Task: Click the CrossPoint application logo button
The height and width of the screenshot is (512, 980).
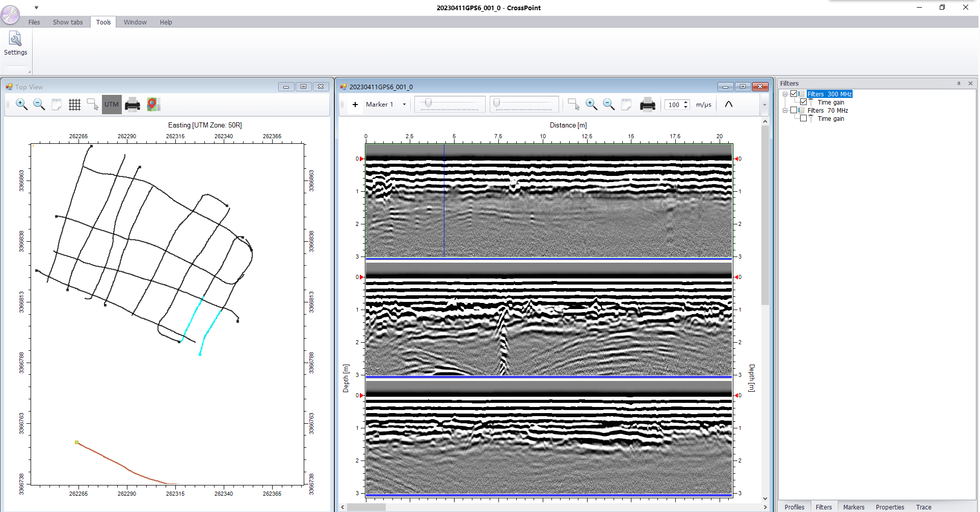Action: coord(10,14)
